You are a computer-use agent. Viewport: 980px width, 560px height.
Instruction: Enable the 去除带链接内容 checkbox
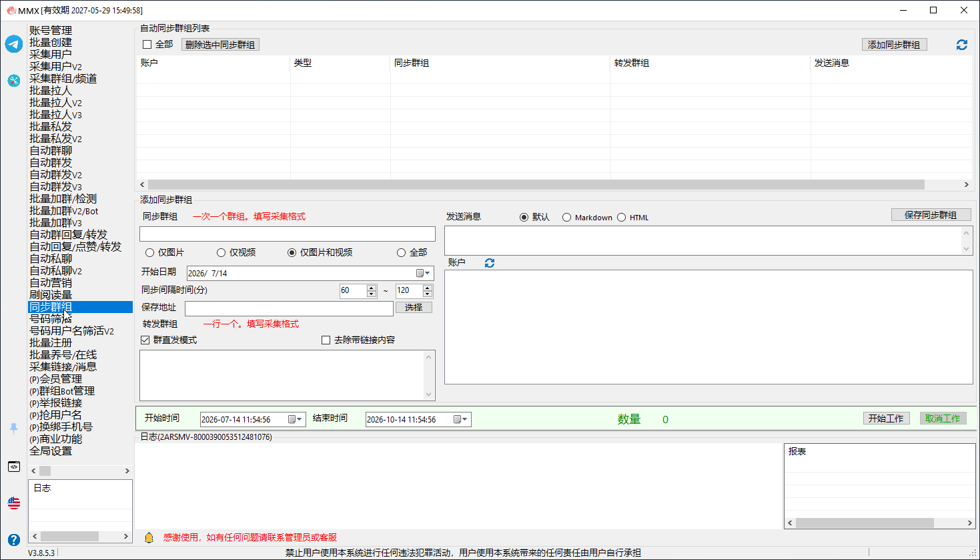coord(326,340)
